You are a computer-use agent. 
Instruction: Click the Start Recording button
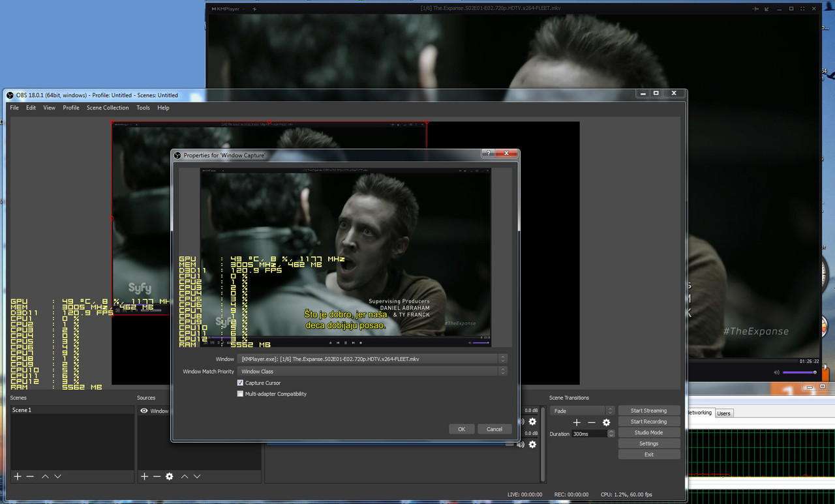pyautogui.click(x=648, y=422)
